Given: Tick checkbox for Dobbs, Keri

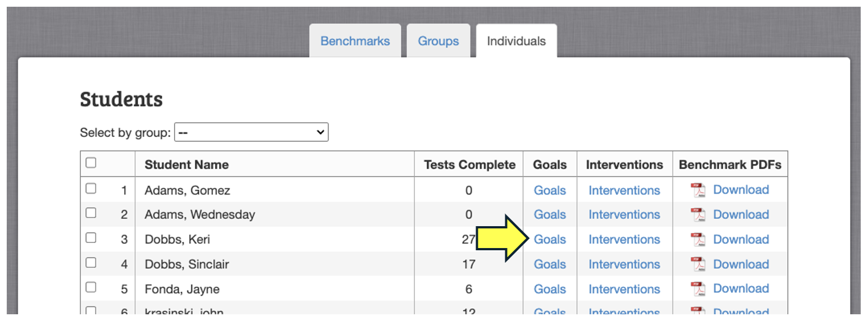Looking at the screenshot, I should pyautogui.click(x=91, y=238).
